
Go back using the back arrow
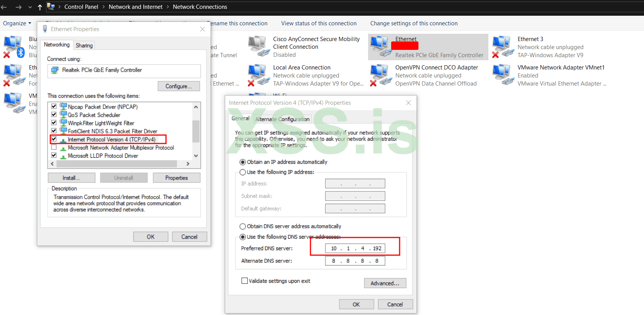click(4, 7)
